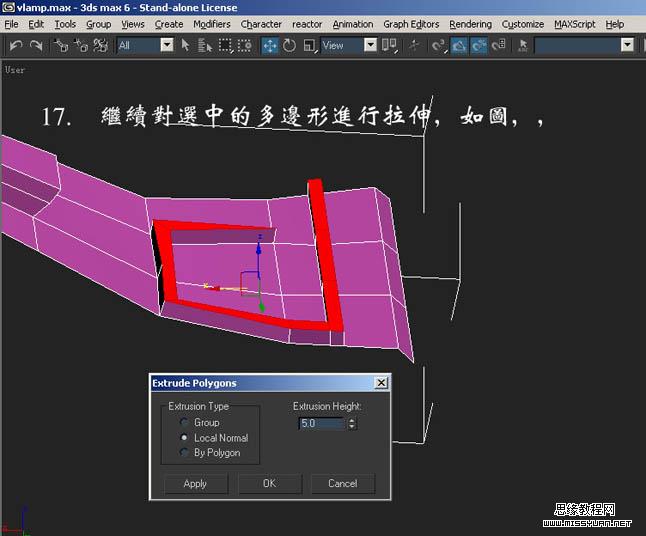
Task: Select the Bind to Space Warp tool
Action: pyautogui.click(x=100, y=45)
